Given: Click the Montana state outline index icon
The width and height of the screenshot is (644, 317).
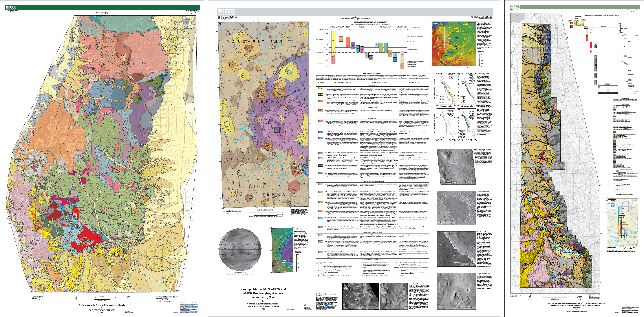Looking at the screenshot, I should click(x=580, y=298).
